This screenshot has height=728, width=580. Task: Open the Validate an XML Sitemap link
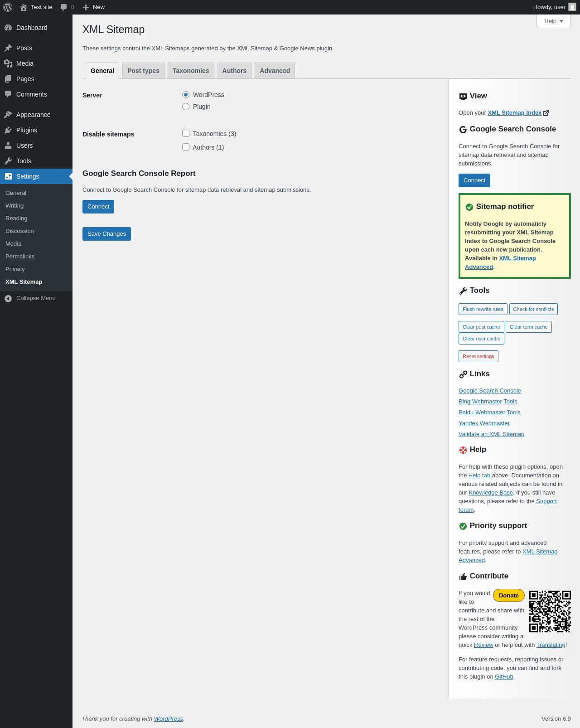coord(491,434)
